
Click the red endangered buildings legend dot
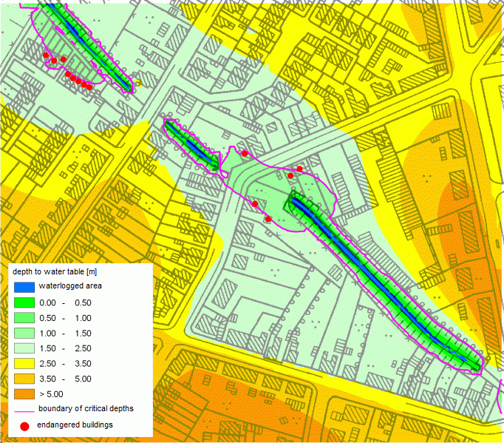(24, 426)
